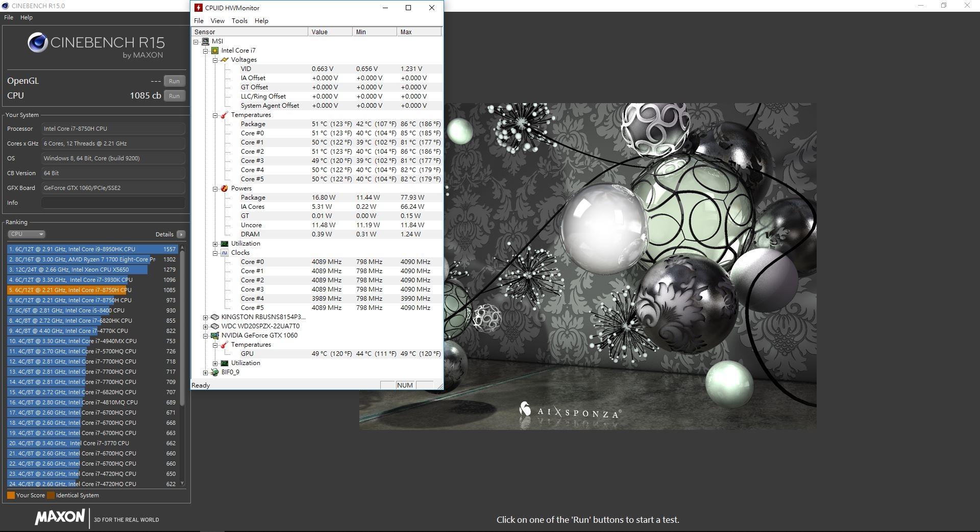Collapse the NVIDIA GeForce GTX 1060 node

206,336
